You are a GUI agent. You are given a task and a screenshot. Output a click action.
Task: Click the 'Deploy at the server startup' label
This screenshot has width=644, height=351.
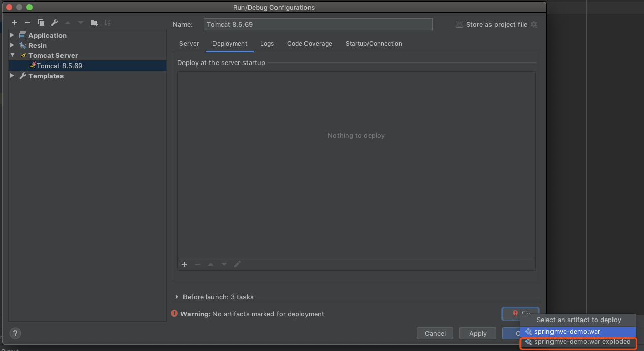point(221,63)
